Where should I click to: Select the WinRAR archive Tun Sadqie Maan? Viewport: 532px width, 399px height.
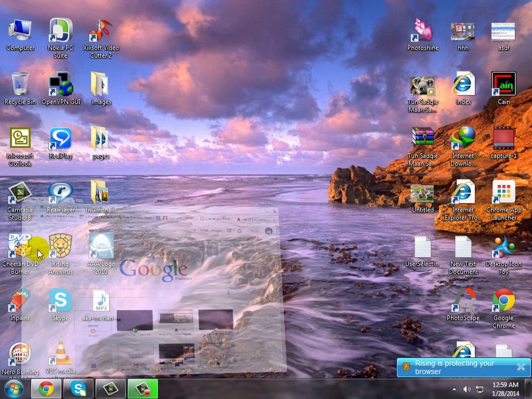pyautogui.click(x=423, y=146)
